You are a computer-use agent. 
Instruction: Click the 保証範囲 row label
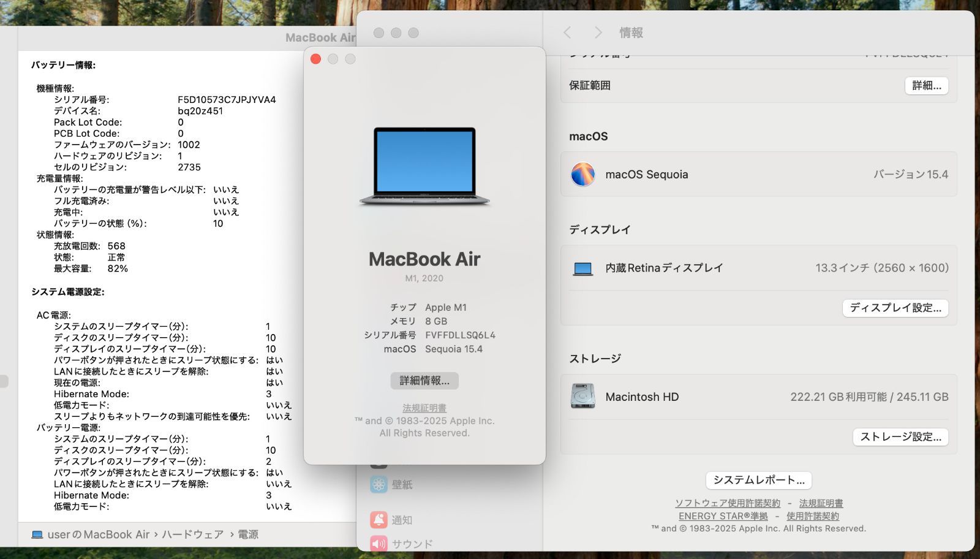[590, 86]
